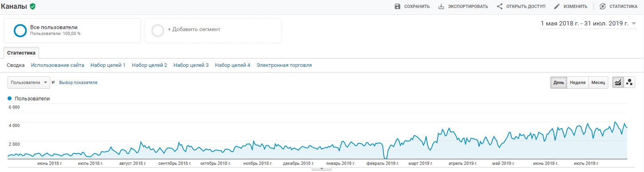This screenshot has width=644, height=172.
Task: Click the Все пользователи segment circle
Action: 20,30
